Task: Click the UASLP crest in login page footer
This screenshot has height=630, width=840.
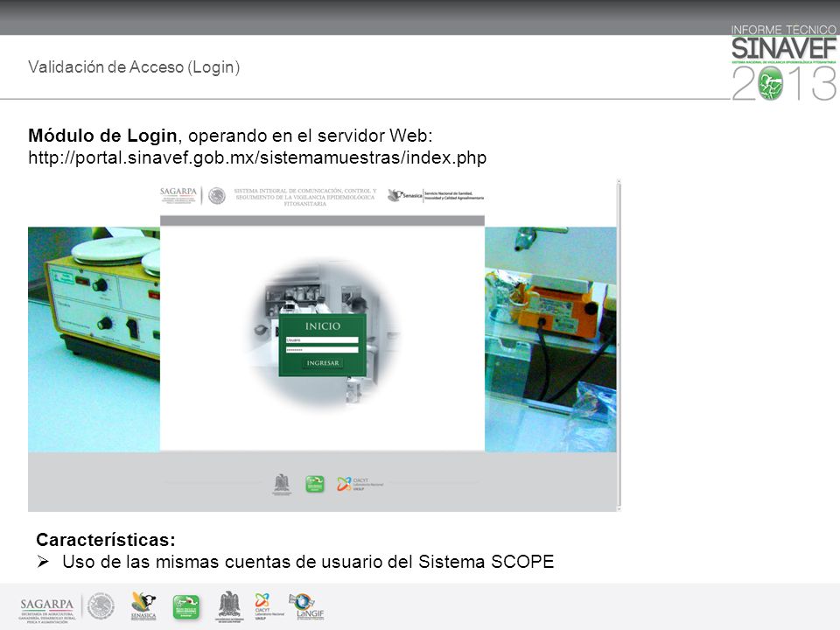Action: (x=282, y=484)
